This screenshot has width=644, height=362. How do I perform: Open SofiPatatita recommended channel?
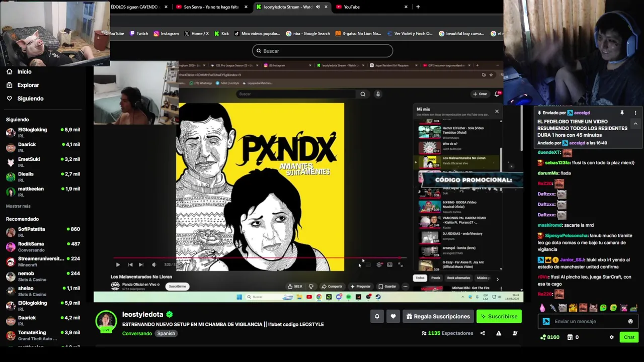coord(43,232)
